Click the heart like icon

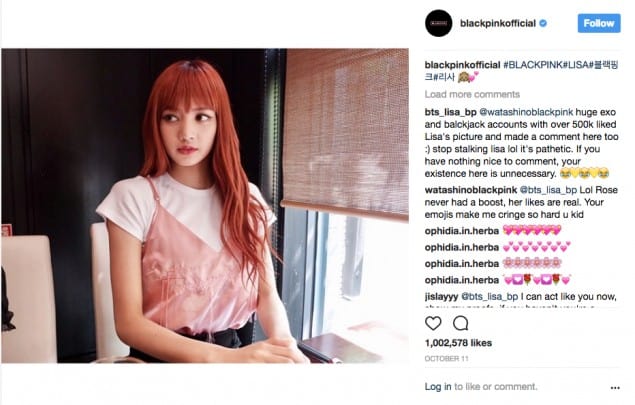pyautogui.click(x=433, y=323)
